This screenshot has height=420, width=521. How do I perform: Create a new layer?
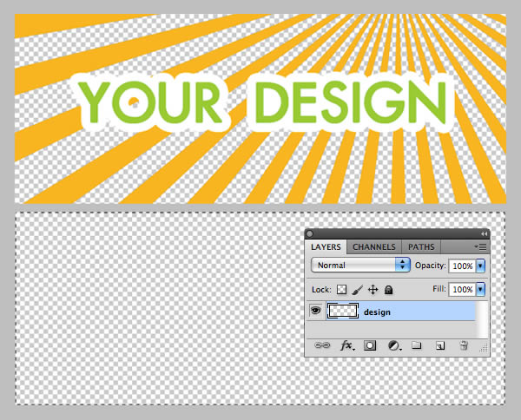point(440,345)
